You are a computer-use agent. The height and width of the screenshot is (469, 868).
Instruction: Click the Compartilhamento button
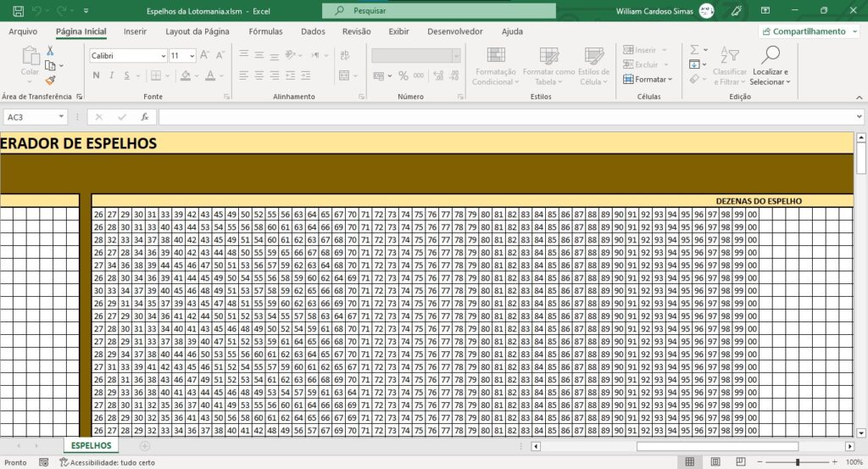808,31
